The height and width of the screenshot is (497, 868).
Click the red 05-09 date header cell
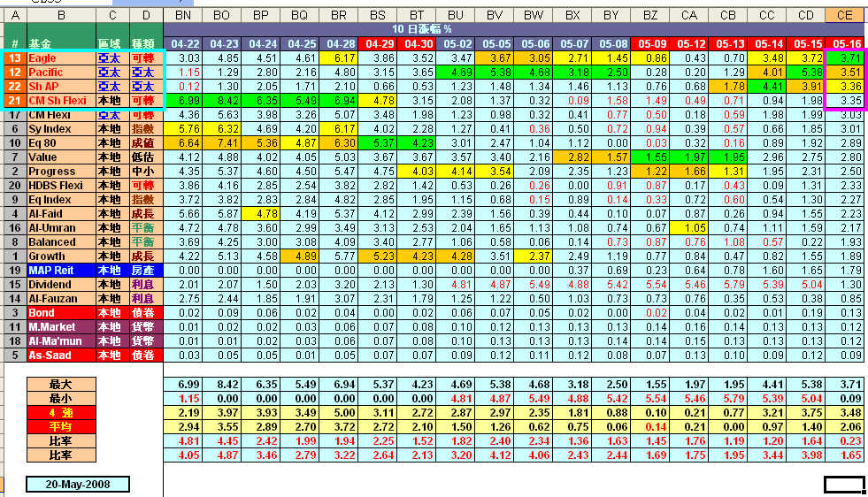click(x=650, y=43)
